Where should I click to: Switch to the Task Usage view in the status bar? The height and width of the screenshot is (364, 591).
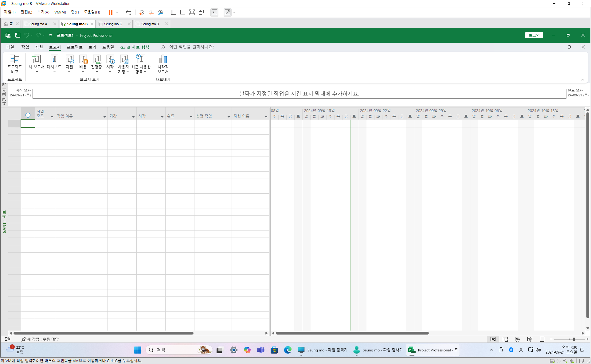point(505,339)
